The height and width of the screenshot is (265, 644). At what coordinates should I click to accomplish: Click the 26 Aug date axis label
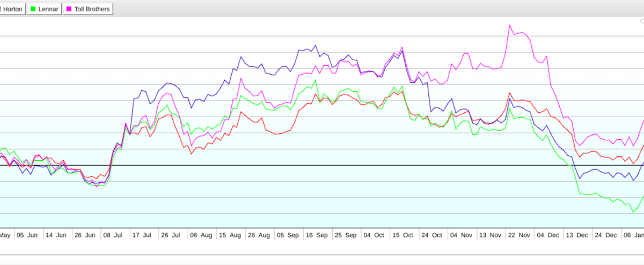tap(259, 235)
